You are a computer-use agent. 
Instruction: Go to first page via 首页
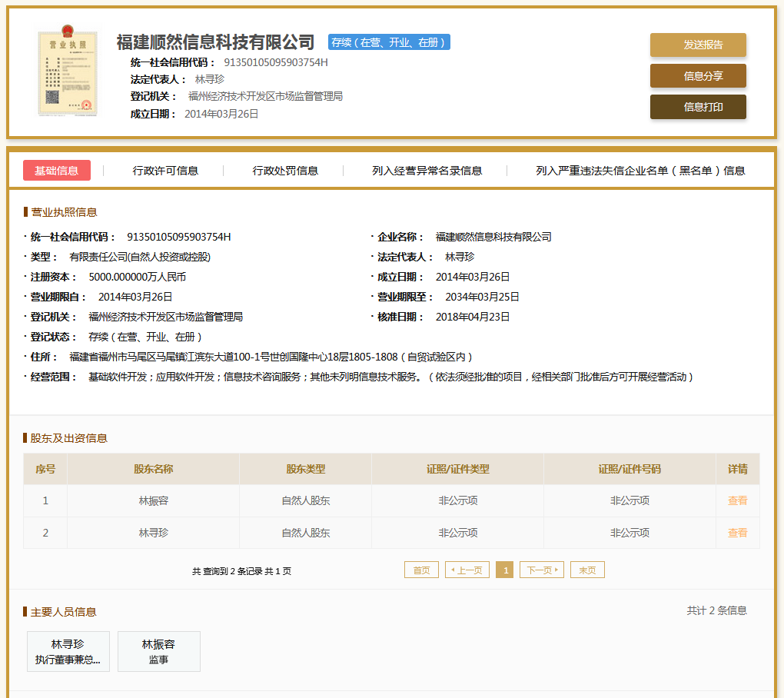[421, 570]
